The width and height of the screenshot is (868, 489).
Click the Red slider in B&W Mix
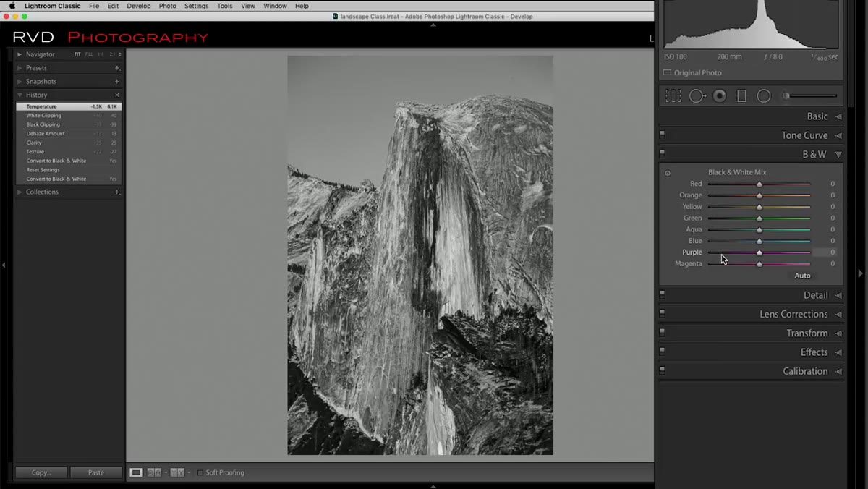click(759, 184)
